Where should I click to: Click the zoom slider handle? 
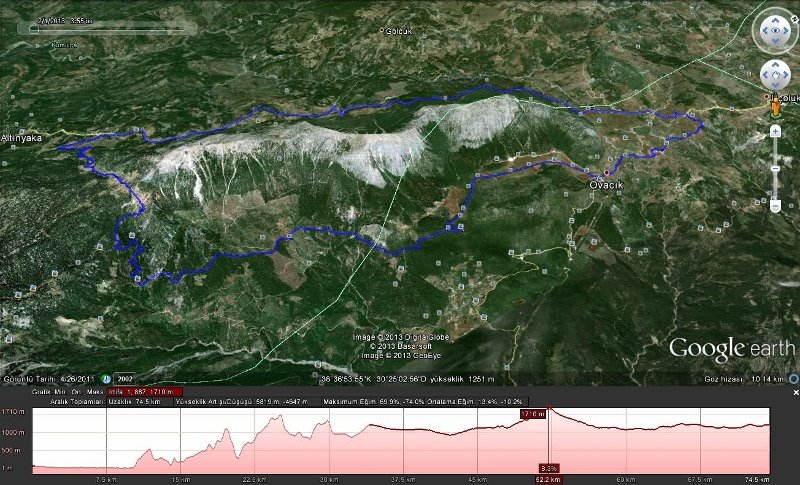775,167
